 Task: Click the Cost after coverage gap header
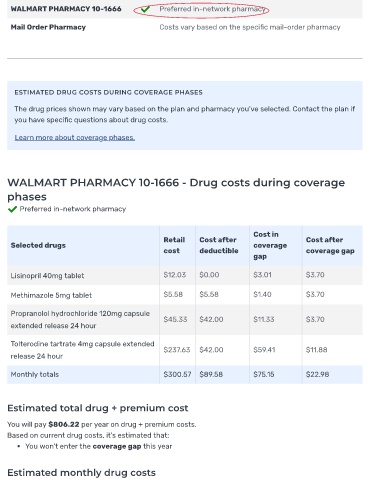pyautogui.click(x=330, y=245)
